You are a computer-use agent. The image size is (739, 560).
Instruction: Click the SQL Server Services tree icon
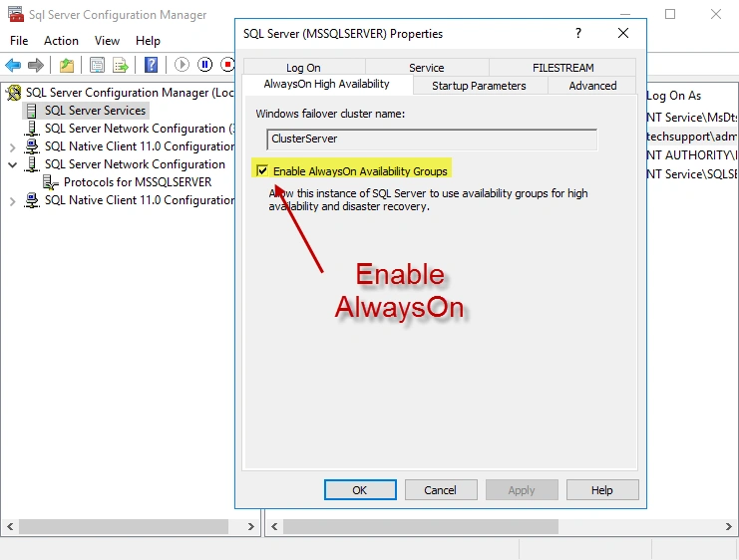coord(32,111)
